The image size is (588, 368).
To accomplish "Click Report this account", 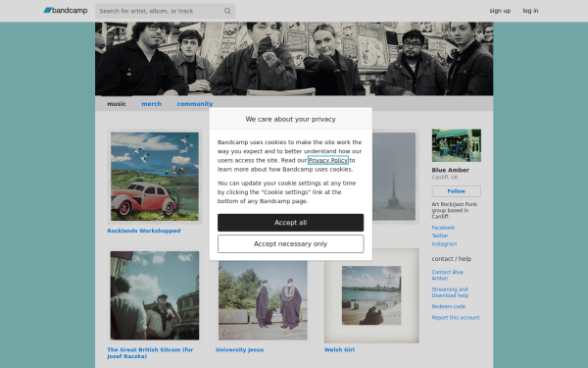I will [456, 318].
